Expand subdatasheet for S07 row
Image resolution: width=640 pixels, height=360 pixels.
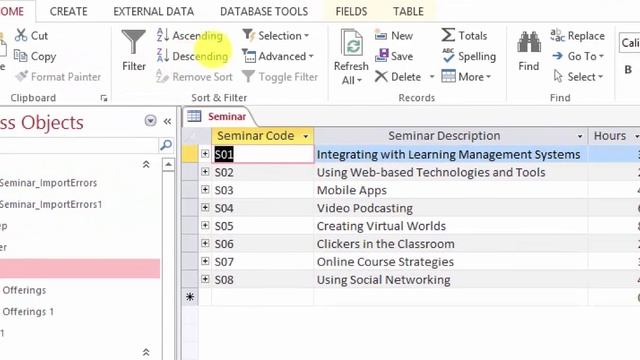click(x=205, y=261)
